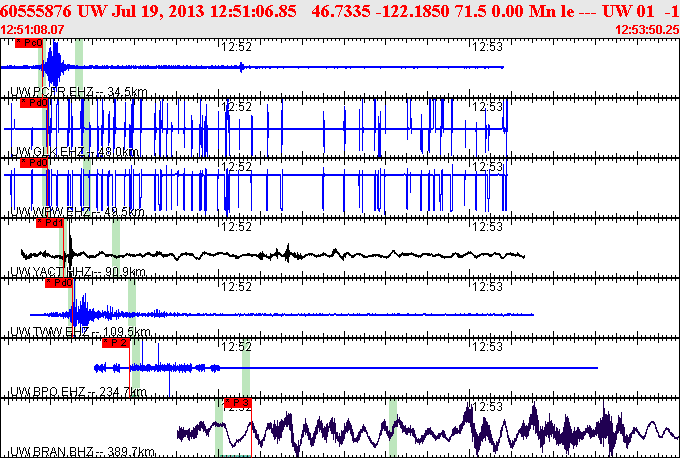The image size is (680, 458).
Task: Select the P pick marker on BPO trace
Action: pos(116,342)
